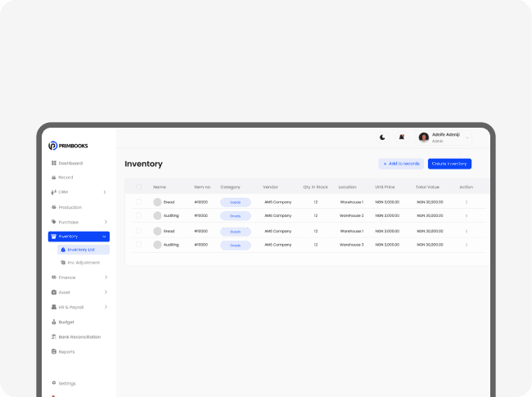This screenshot has width=532, height=397.
Task: Click the Inventory page heading
Action: point(143,164)
